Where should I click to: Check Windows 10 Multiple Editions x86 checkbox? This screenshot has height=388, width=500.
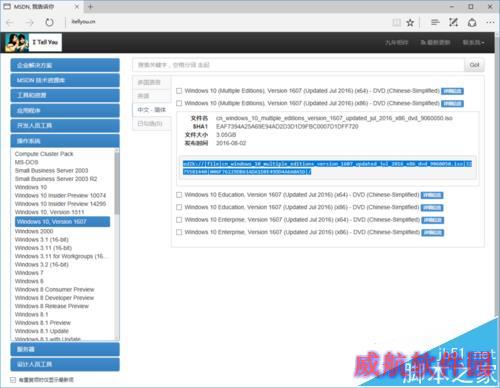click(179, 103)
